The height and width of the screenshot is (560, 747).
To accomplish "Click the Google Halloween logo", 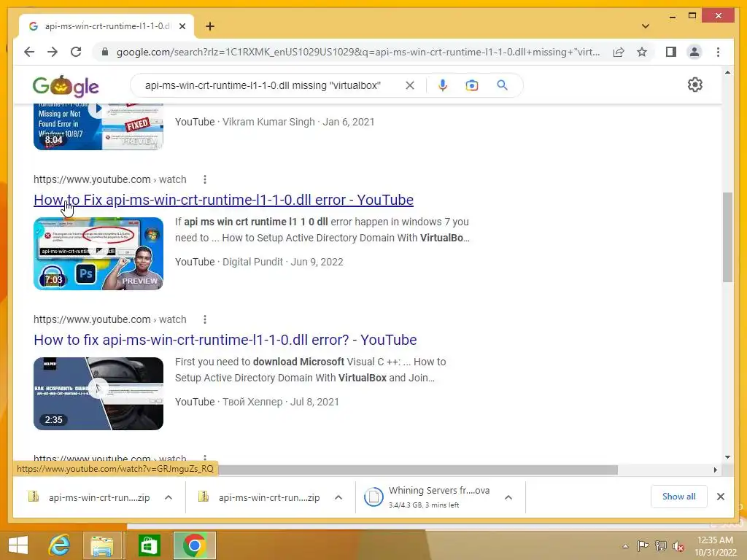I will 66,86.
